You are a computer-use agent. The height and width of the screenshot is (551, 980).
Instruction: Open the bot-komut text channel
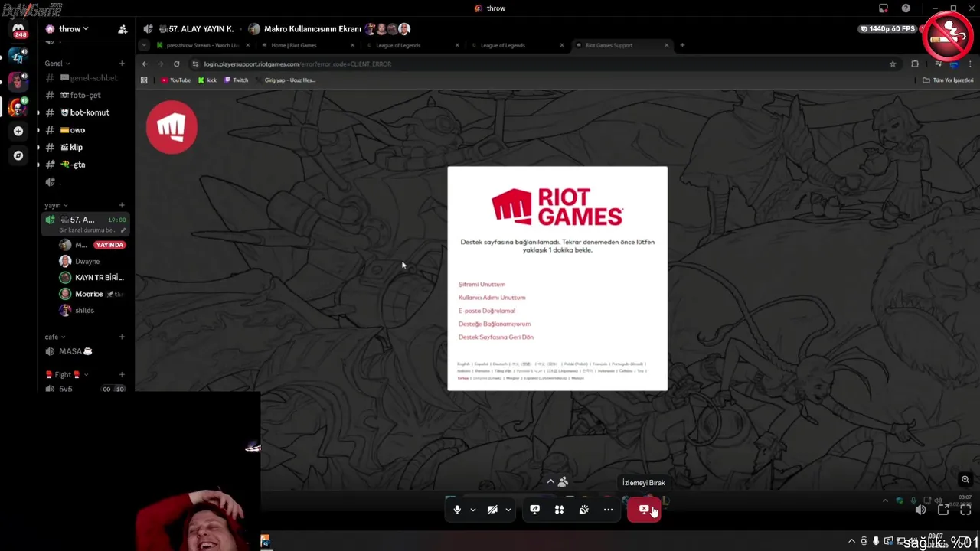pyautogui.click(x=84, y=112)
